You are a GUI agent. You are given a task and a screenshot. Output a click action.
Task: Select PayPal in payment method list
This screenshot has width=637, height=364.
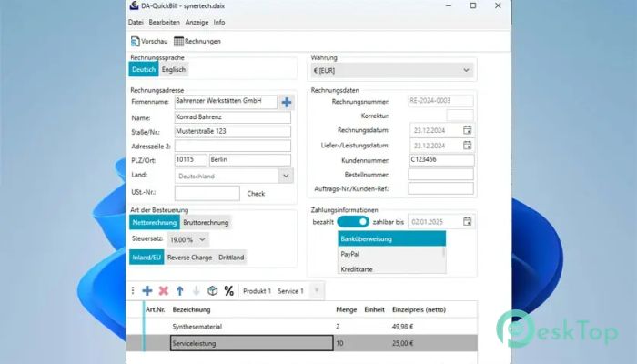[350, 254]
